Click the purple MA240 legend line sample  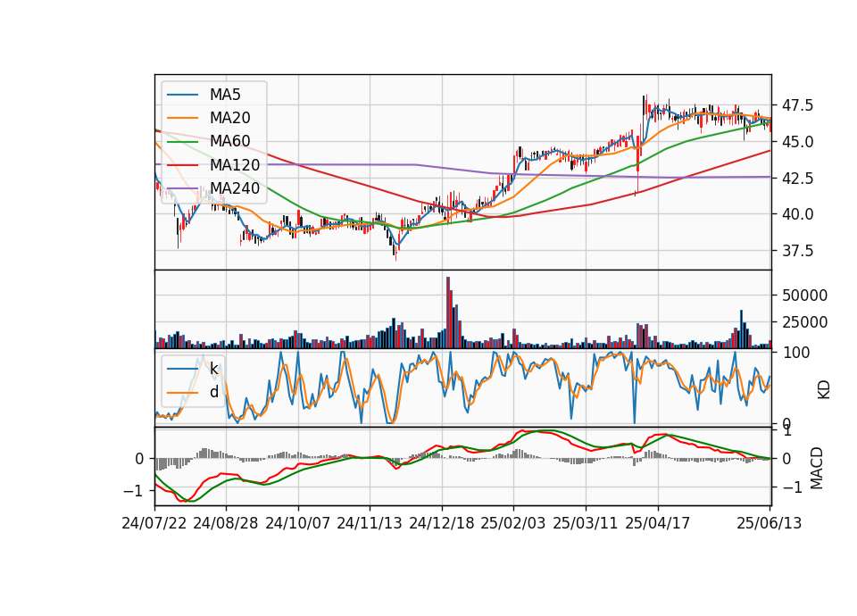coord(182,188)
